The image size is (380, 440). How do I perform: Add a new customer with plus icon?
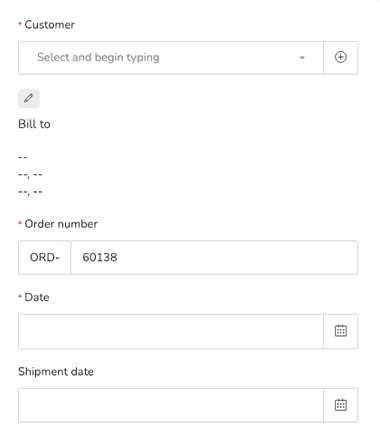click(340, 57)
